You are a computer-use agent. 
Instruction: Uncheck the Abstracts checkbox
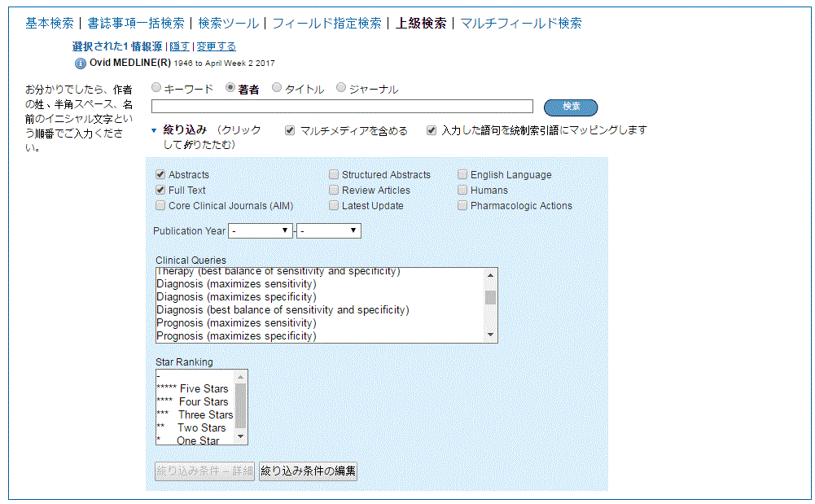pyautogui.click(x=160, y=174)
